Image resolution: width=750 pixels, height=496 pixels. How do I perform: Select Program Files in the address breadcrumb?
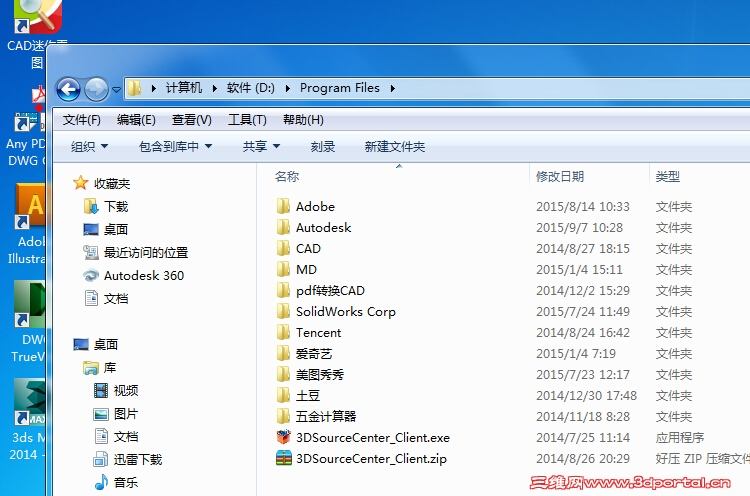coord(340,88)
